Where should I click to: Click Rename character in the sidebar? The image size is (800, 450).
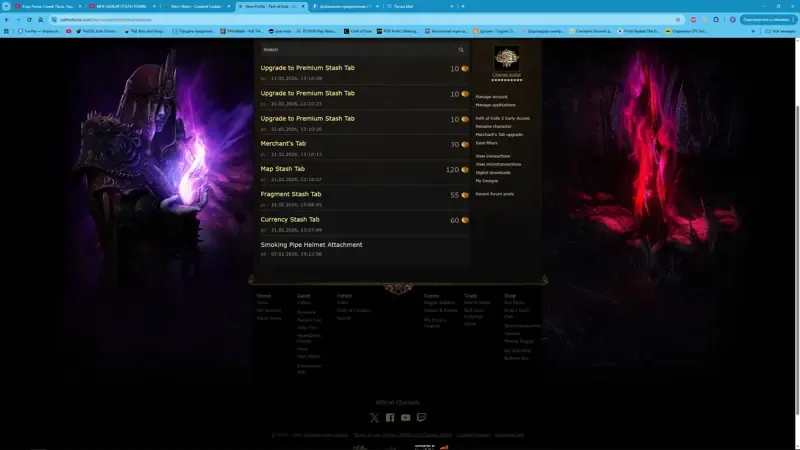(x=493, y=127)
